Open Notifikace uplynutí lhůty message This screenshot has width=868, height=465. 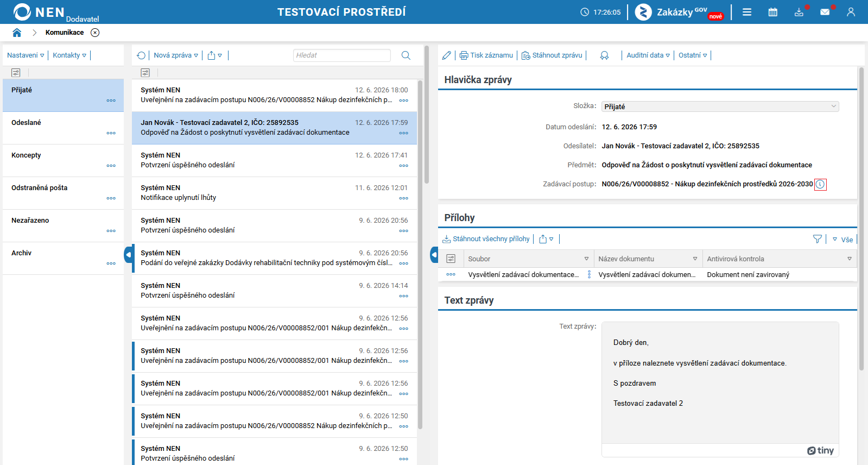click(274, 193)
